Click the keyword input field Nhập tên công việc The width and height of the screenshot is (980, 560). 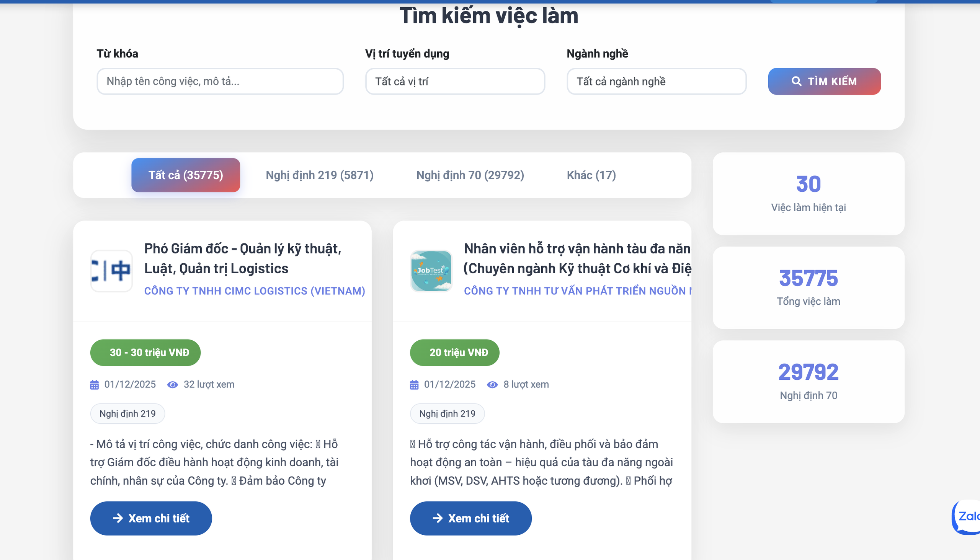pyautogui.click(x=220, y=81)
